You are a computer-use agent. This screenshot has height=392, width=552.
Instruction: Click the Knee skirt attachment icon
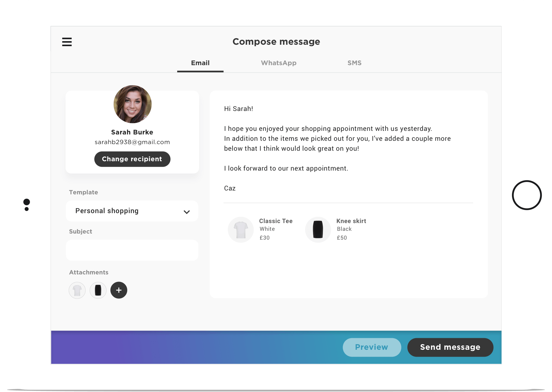click(x=98, y=290)
